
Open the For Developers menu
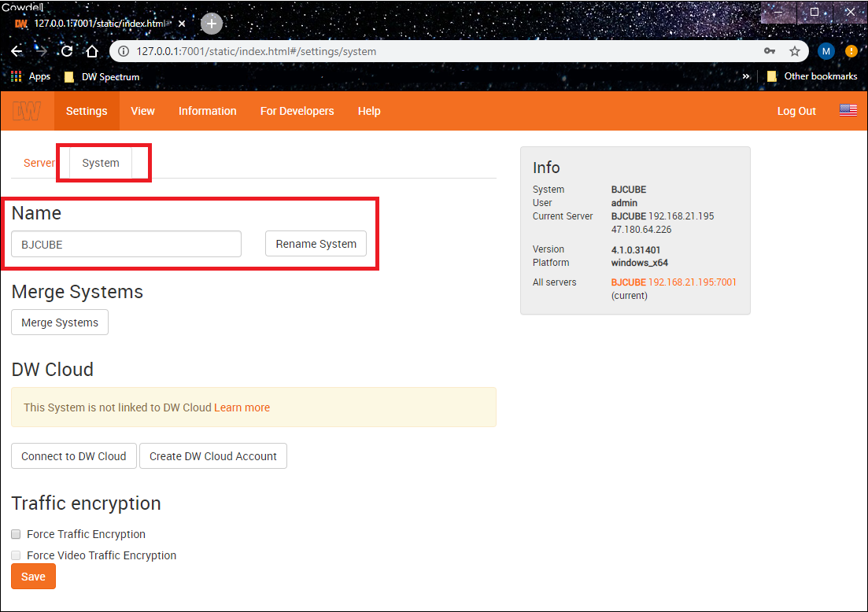(x=297, y=111)
